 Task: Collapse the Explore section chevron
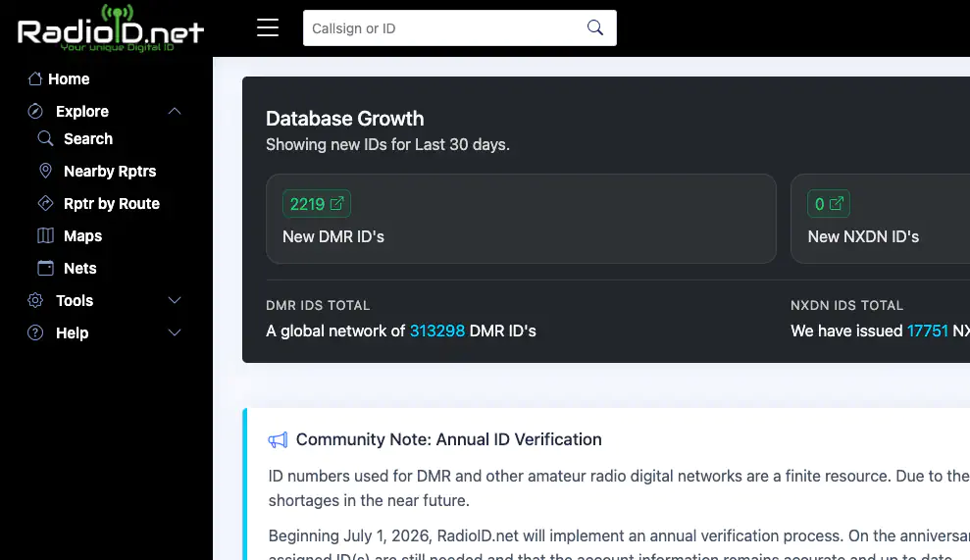pyautogui.click(x=175, y=112)
